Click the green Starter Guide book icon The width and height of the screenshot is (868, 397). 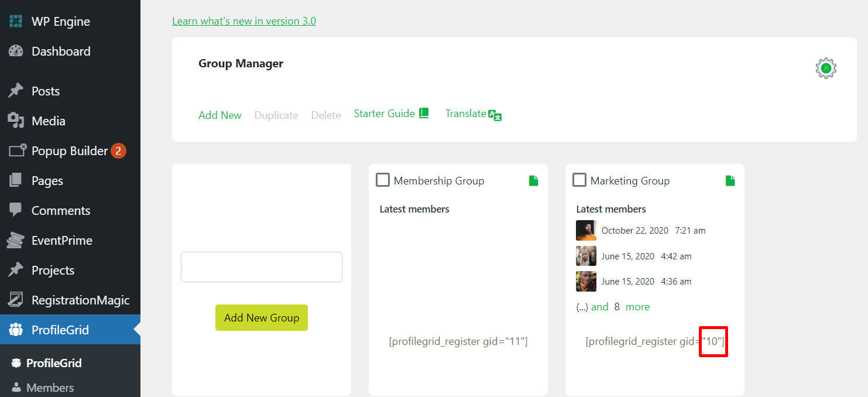(x=424, y=113)
